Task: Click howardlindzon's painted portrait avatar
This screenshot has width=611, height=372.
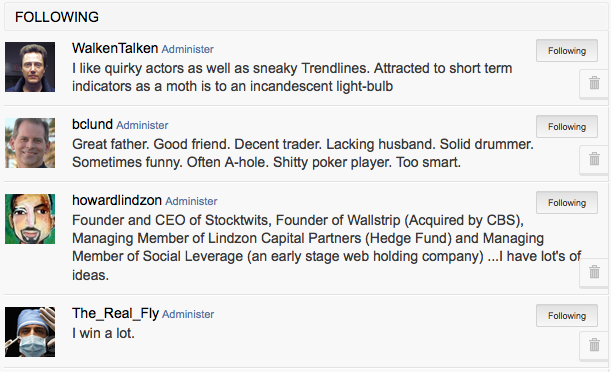Action: [x=30, y=219]
